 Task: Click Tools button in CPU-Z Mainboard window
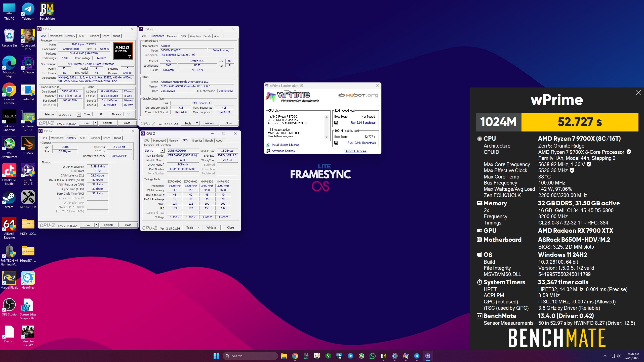[x=188, y=123]
